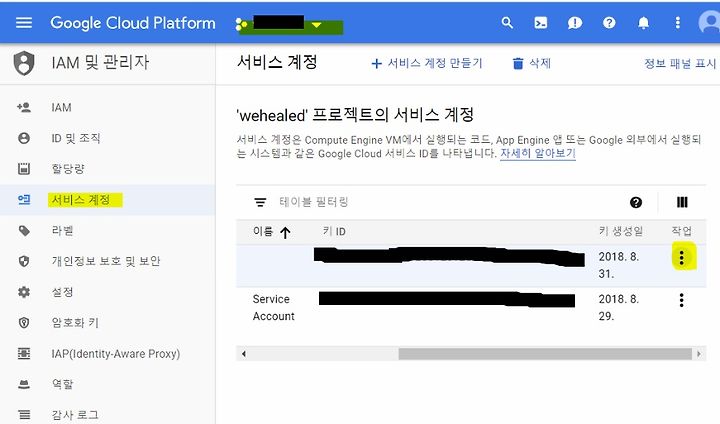The height and width of the screenshot is (424, 720).
Task: Click the list icon beside 감사 로그
Action: pyautogui.click(x=24, y=415)
